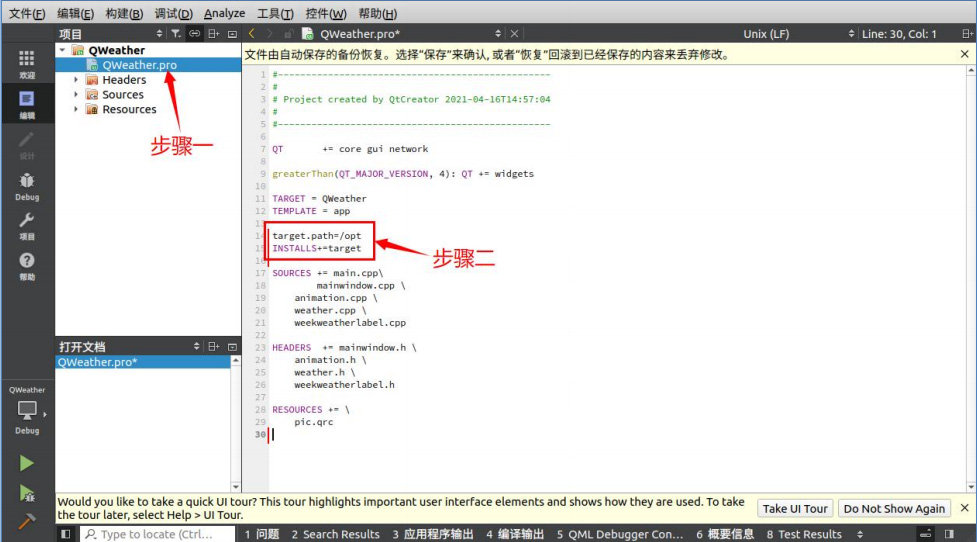
Task: Open the 帮助(H) menu
Action: coord(378,13)
